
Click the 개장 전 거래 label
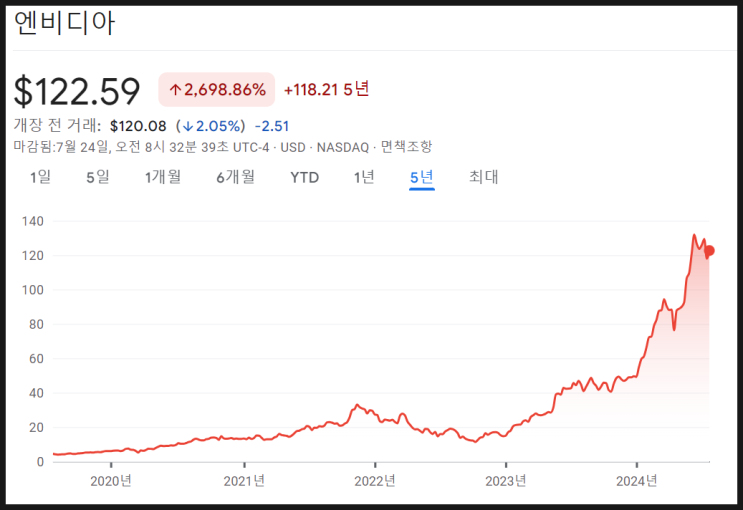point(57,126)
